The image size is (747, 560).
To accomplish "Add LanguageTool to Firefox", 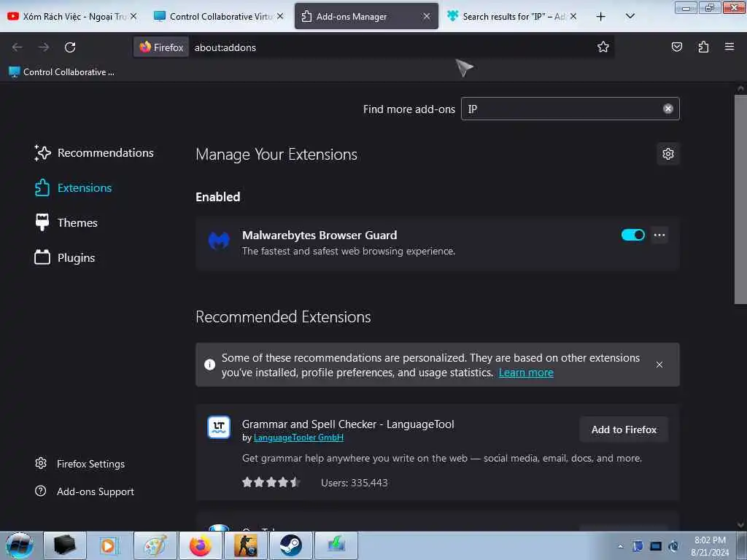I will point(624,429).
